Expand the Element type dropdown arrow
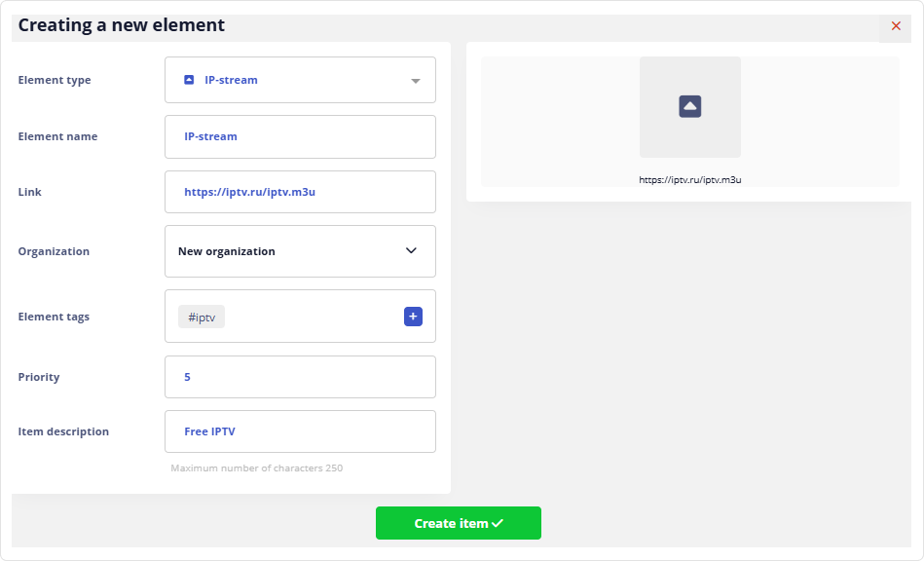Image resolution: width=924 pixels, height=561 pixels. (416, 81)
